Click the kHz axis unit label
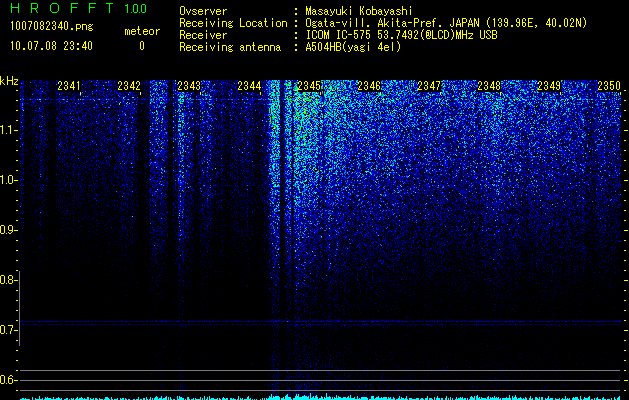Image resolution: width=629 pixels, height=400 pixels. (9, 81)
